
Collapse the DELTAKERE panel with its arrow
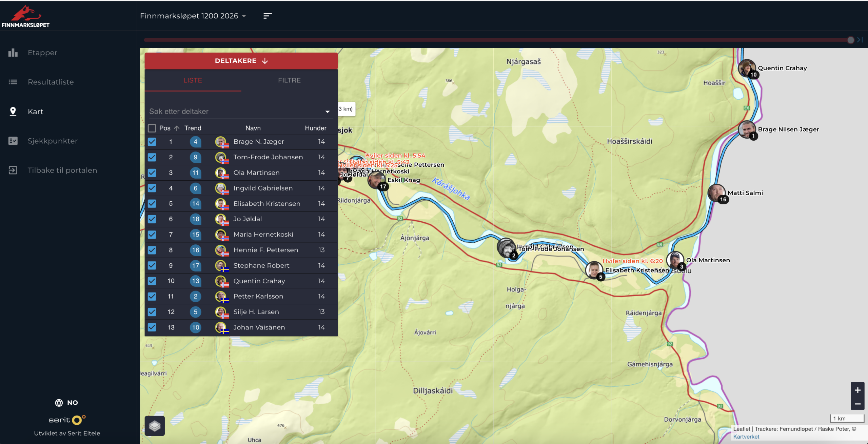(265, 61)
